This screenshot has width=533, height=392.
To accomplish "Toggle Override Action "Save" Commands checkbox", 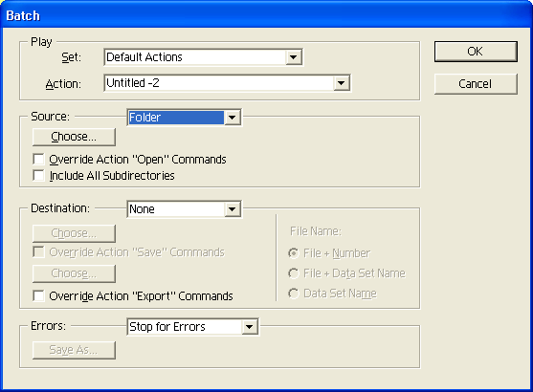I will coord(38,252).
